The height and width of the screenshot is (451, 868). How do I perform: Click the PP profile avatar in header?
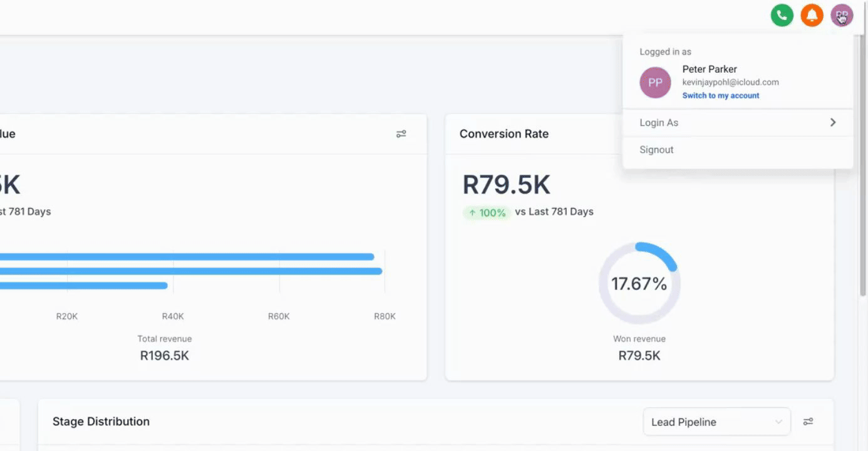click(x=842, y=15)
